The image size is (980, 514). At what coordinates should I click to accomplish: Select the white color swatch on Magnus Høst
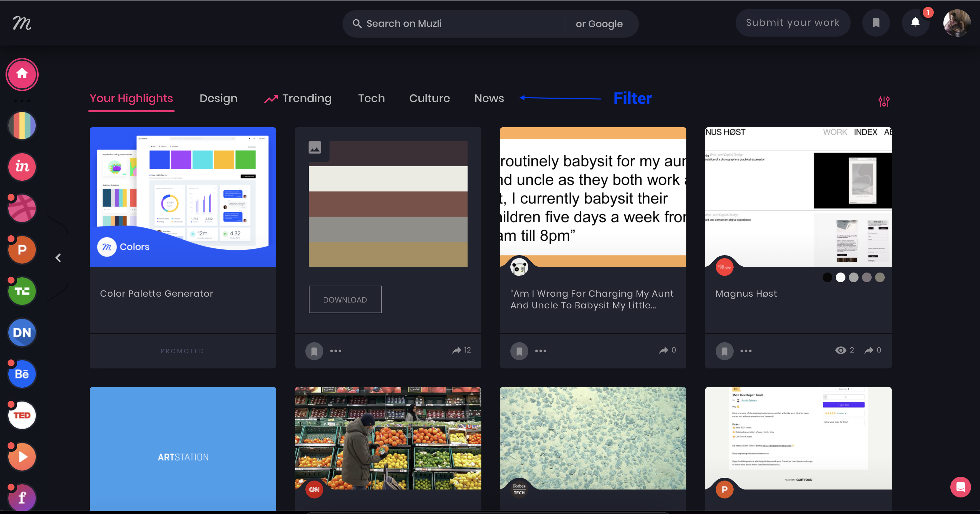pos(840,277)
